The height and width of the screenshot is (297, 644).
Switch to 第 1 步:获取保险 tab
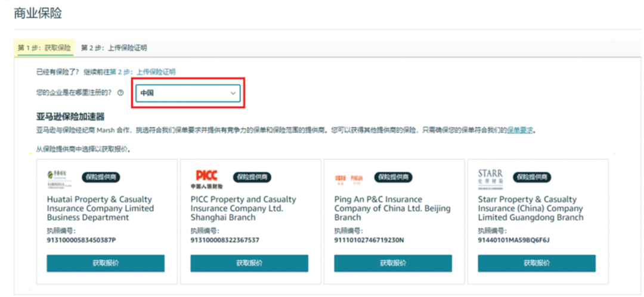tap(44, 48)
